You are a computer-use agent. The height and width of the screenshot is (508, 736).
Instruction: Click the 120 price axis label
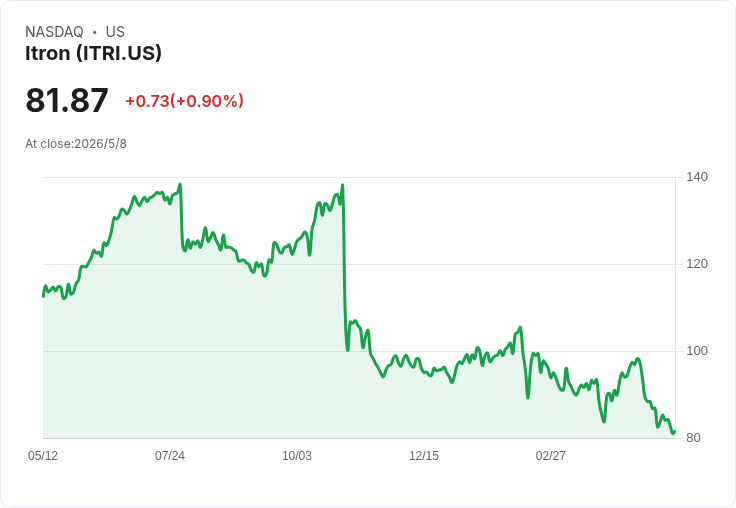pyautogui.click(x=697, y=264)
